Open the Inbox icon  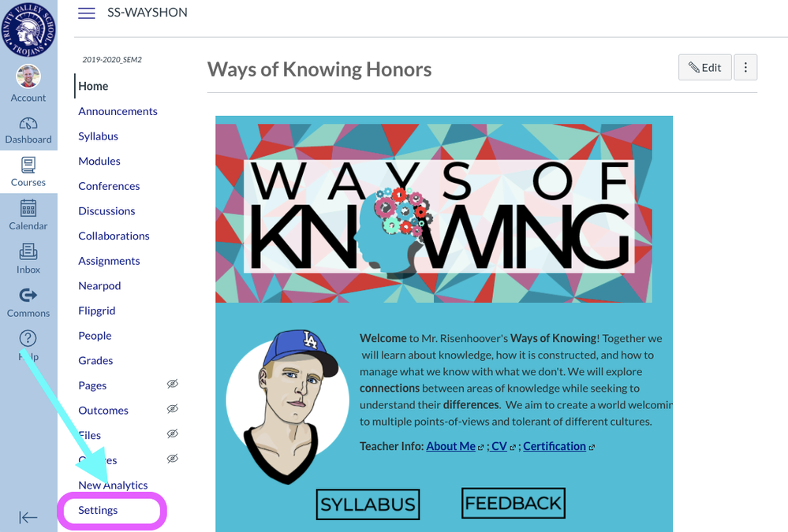click(x=28, y=252)
